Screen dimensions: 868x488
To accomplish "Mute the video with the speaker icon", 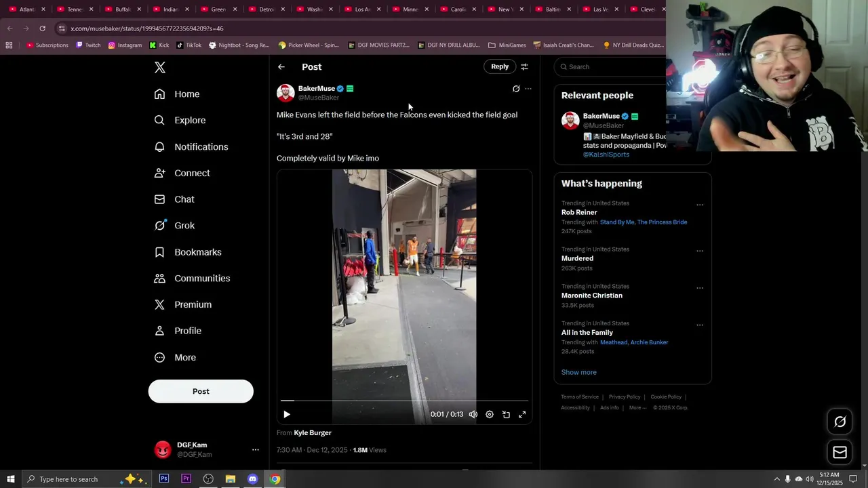I will click(x=473, y=414).
